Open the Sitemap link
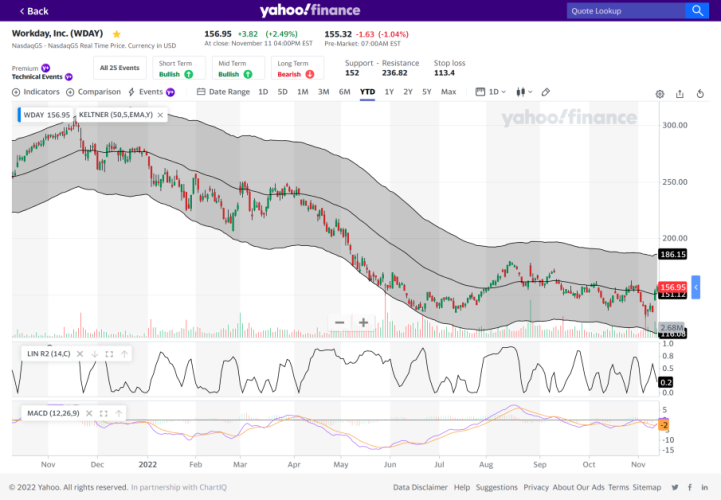 647,487
